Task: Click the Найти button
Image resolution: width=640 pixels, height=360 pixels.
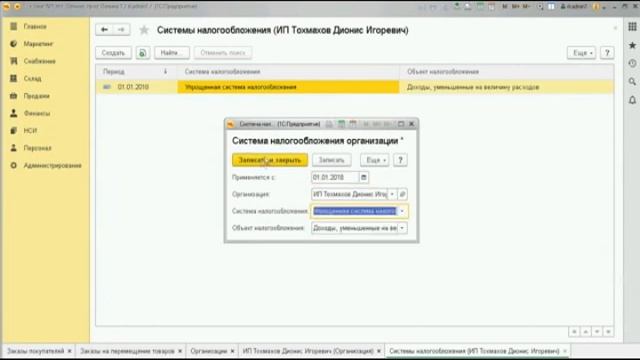Action: (172, 53)
